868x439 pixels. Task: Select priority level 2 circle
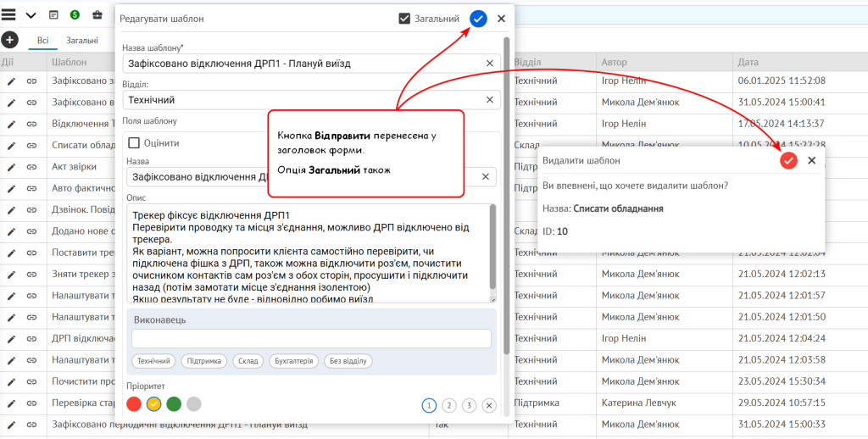pos(449,406)
